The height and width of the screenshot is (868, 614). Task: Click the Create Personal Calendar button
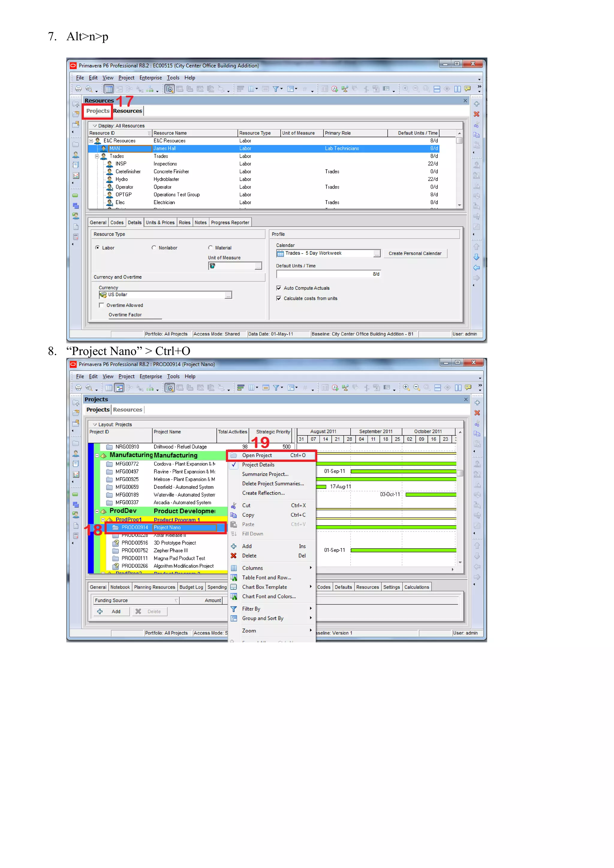[415, 254]
